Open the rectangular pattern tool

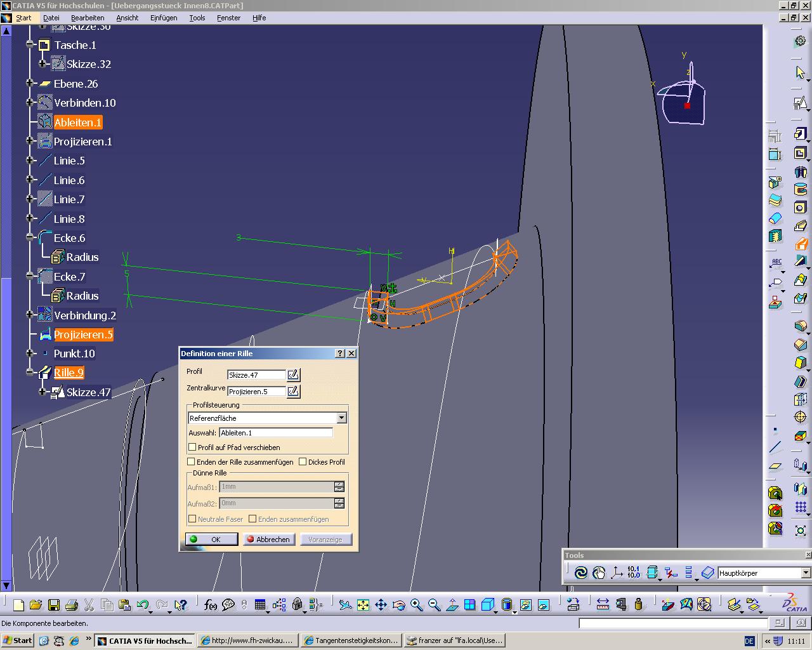801,508
